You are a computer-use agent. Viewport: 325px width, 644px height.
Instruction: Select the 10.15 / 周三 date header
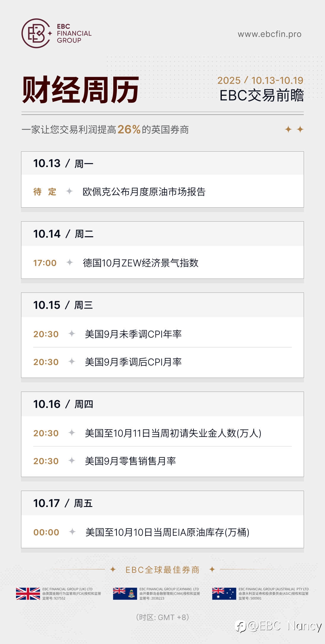(63, 305)
